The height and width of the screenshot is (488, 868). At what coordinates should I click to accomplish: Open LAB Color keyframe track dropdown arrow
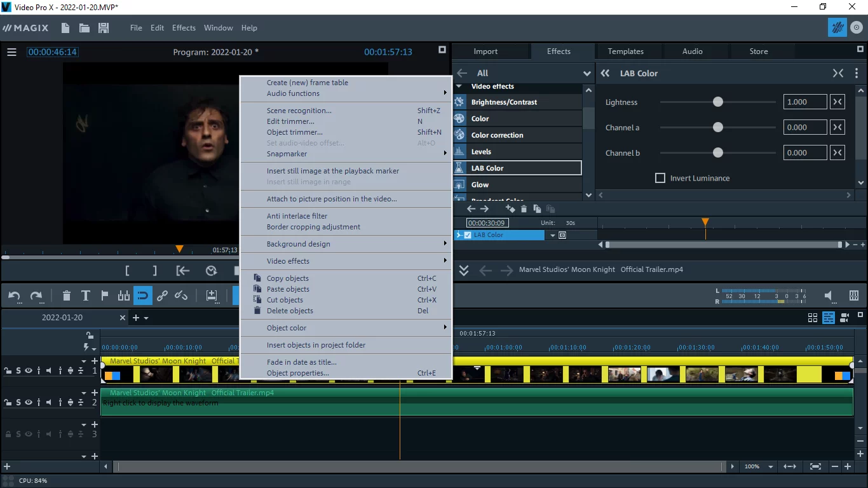coord(553,235)
